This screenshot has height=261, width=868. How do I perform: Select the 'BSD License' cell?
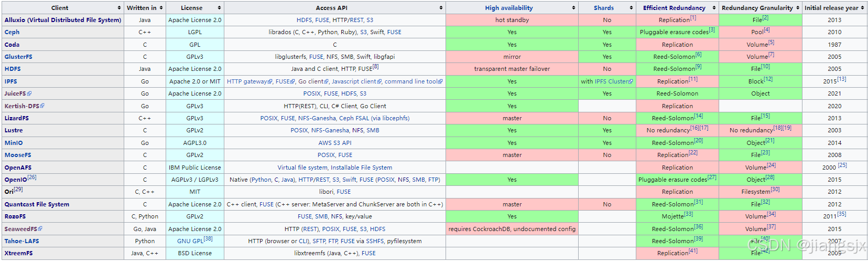pos(194,253)
